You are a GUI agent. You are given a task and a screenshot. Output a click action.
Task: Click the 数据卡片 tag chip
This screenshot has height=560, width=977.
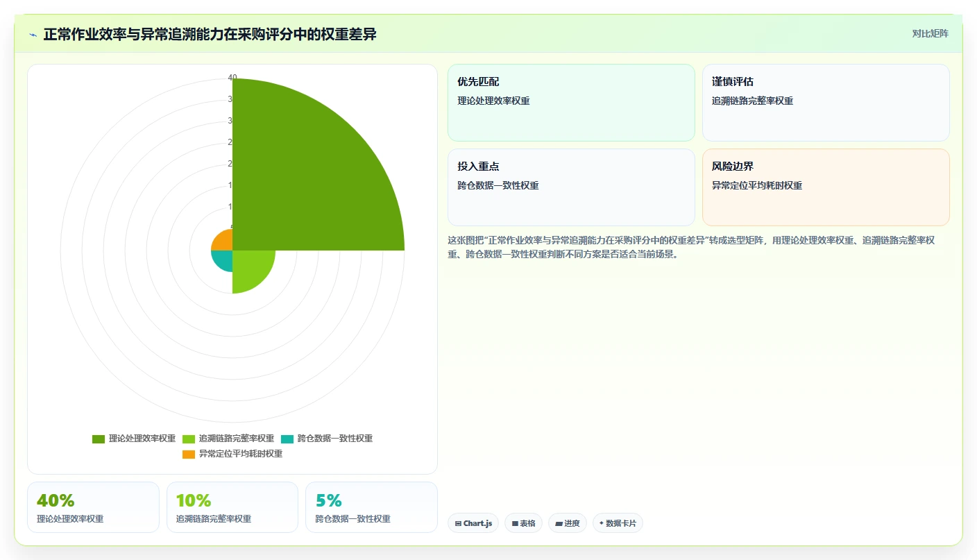pyautogui.click(x=618, y=523)
